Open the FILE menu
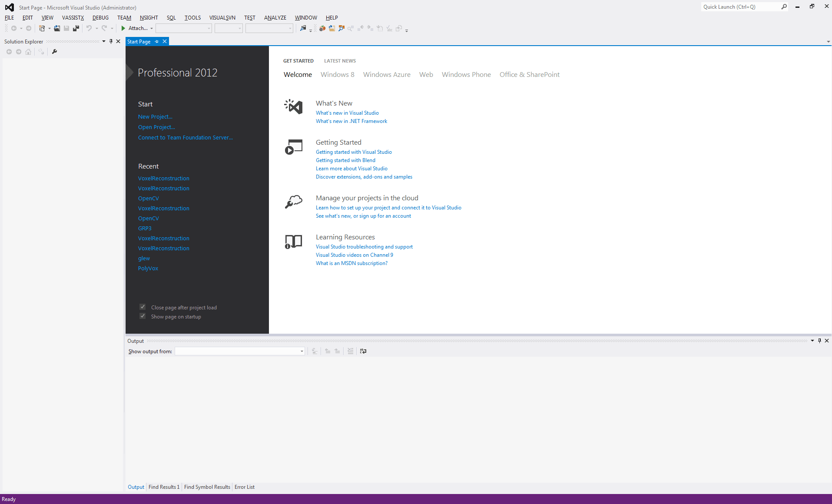Screen dimensions: 832x504 click(x=9, y=18)
